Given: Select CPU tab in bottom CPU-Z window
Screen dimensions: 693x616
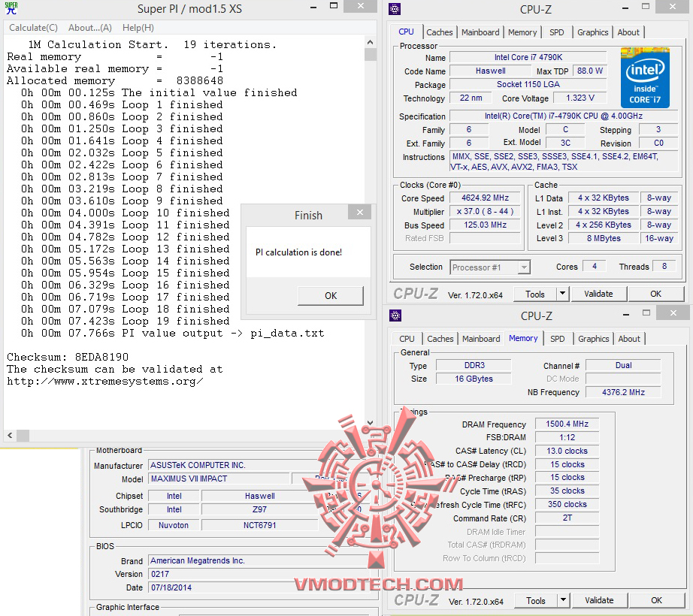Looking at the screenshot, I should (x=407, y=339).
